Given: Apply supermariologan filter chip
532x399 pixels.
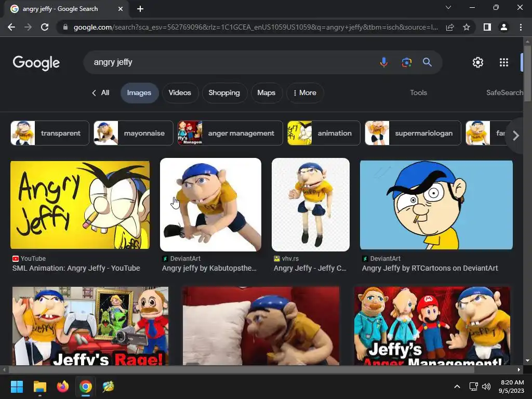Looking at the screenshot, I should (413, 133).
